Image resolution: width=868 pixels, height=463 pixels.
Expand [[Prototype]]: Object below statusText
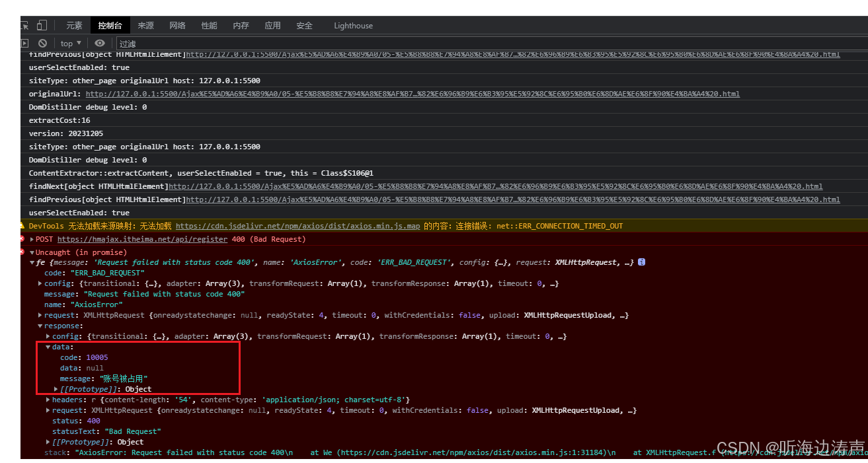click(x=48, y=442)
